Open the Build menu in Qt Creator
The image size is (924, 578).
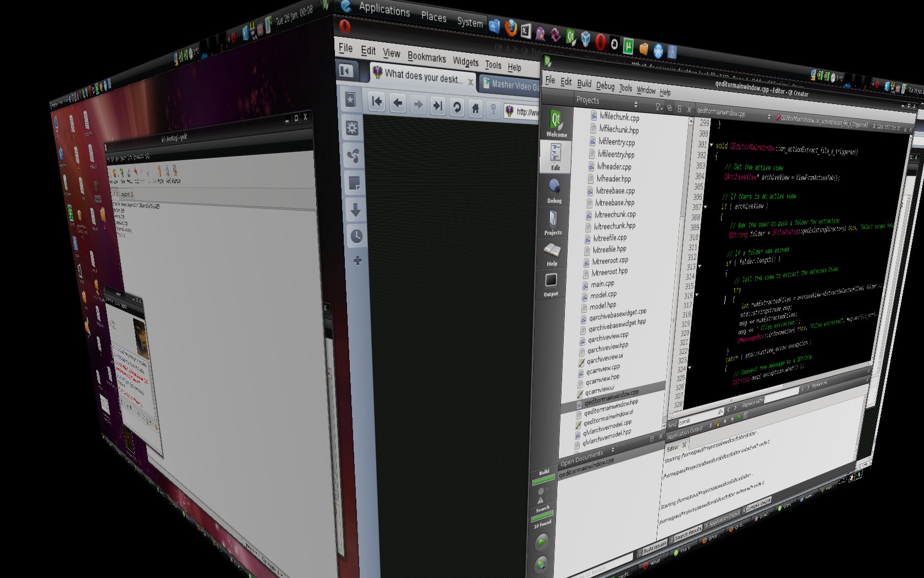(x=584, y=84)
